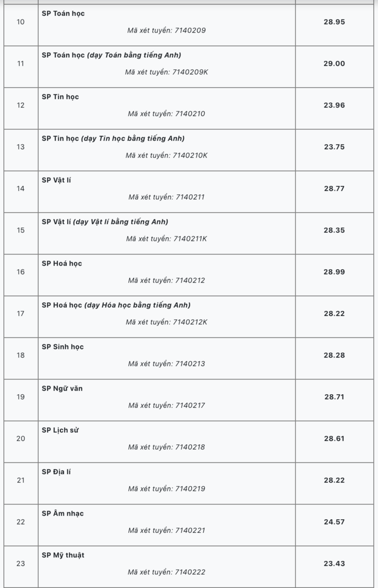Click the SP Hoá học program title
This screenshot has width=378, height=588.
point(61,264)
